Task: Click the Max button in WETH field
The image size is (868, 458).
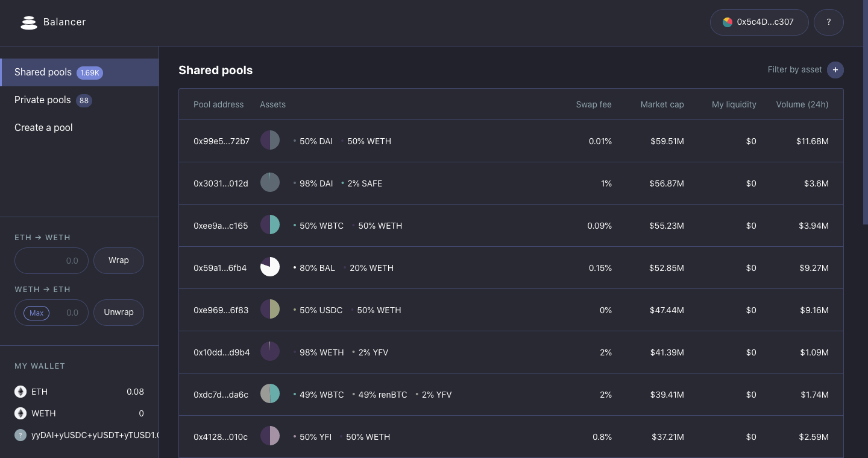Action: tap(36, 313)
